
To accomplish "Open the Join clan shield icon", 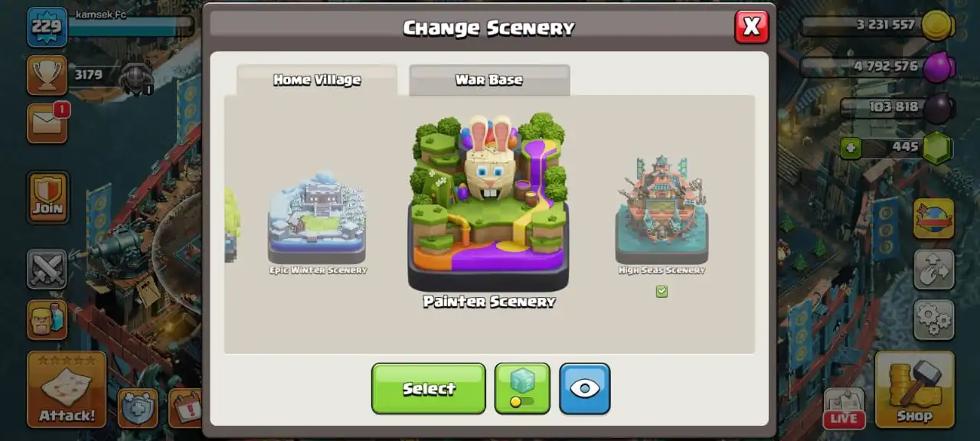I will click(x=47, y=198).
